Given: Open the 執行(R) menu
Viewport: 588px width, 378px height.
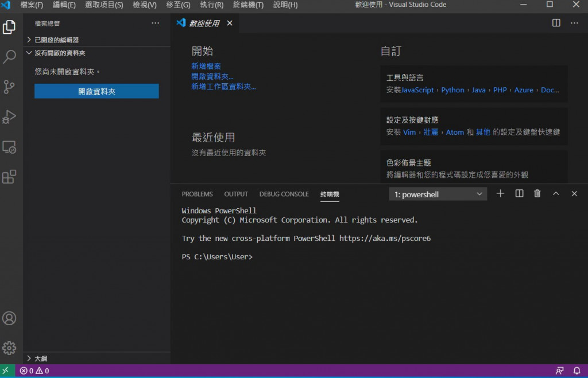Looking at the screenshot, I should tap(211, 5).
